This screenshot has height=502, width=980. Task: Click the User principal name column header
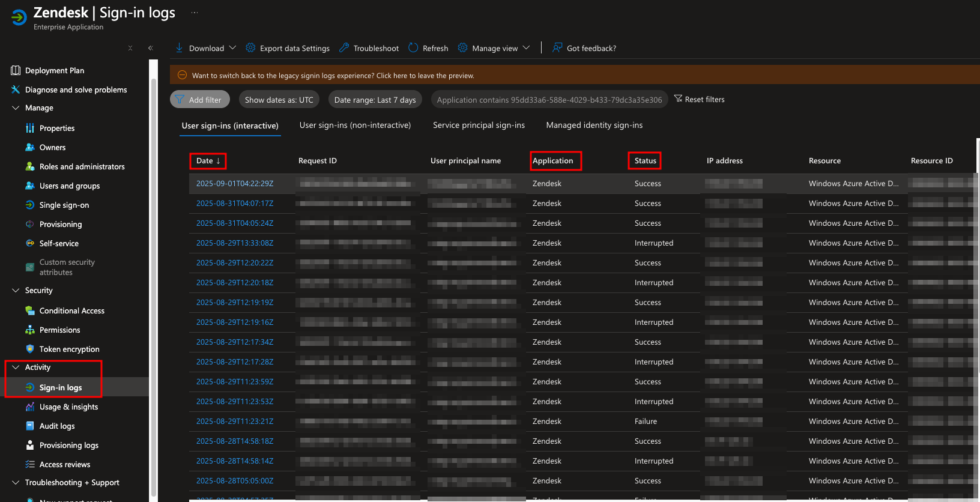465,160
